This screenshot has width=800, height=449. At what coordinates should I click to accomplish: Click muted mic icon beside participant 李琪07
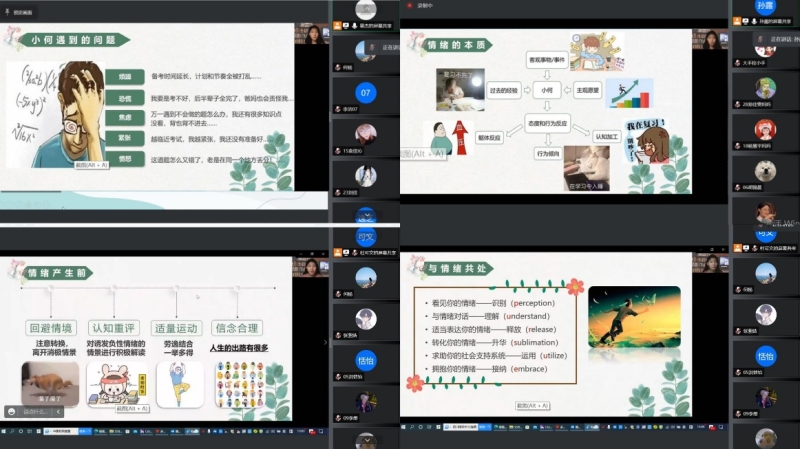338,109
